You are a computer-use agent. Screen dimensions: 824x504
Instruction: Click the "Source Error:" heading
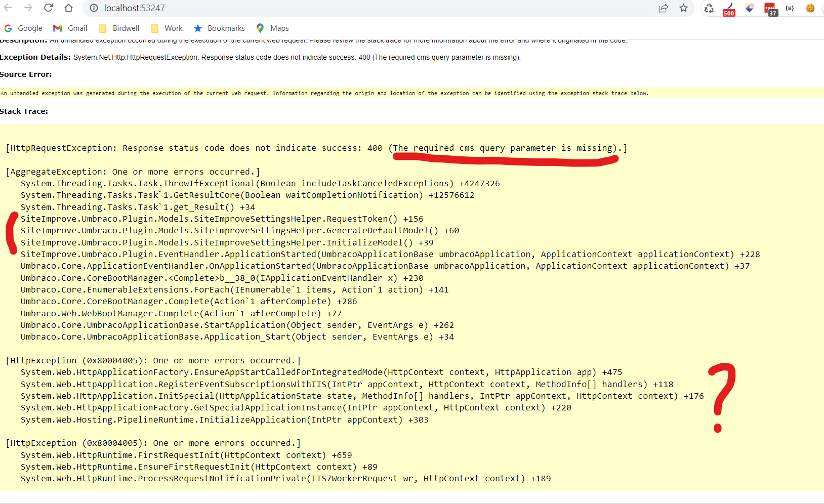tap(26, 74)
